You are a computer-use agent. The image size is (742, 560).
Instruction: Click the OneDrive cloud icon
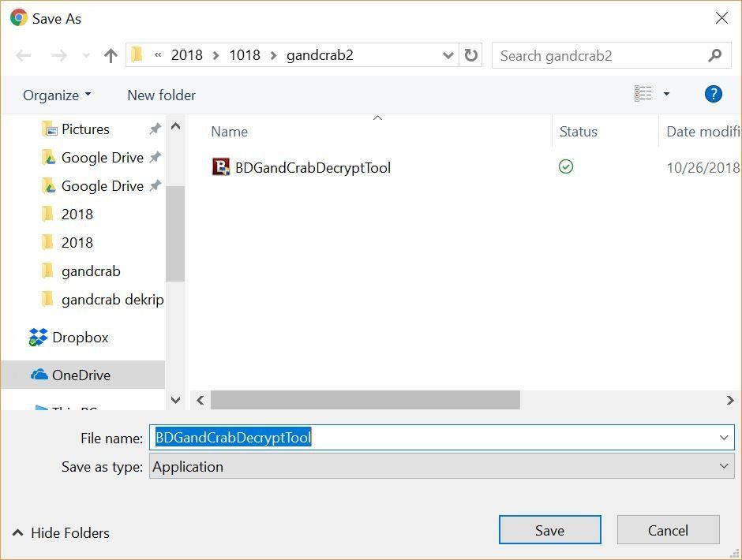click(39, 375)
